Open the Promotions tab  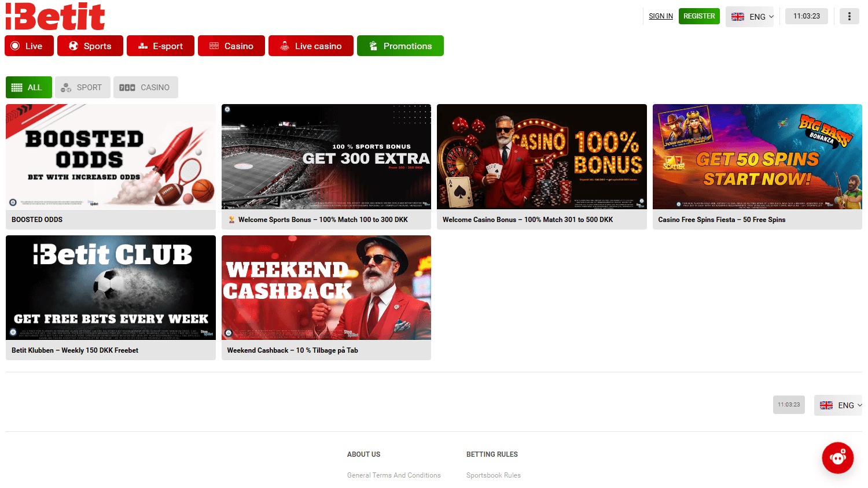click(400, 46)
